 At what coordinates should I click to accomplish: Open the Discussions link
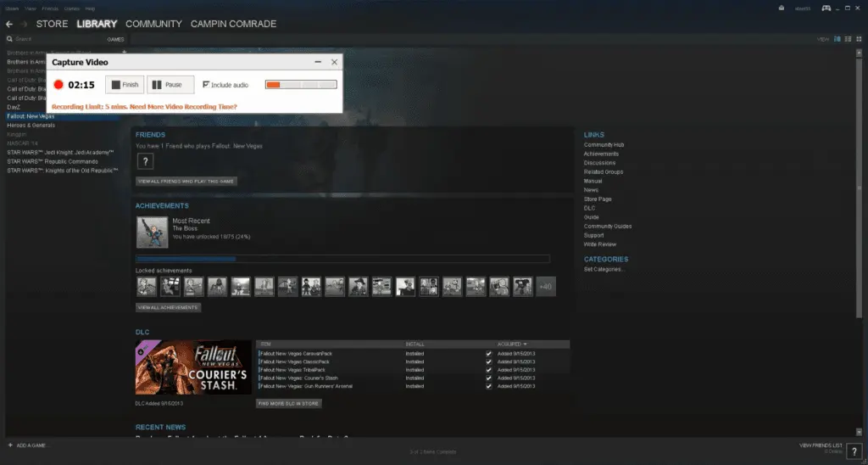(599, 163)
